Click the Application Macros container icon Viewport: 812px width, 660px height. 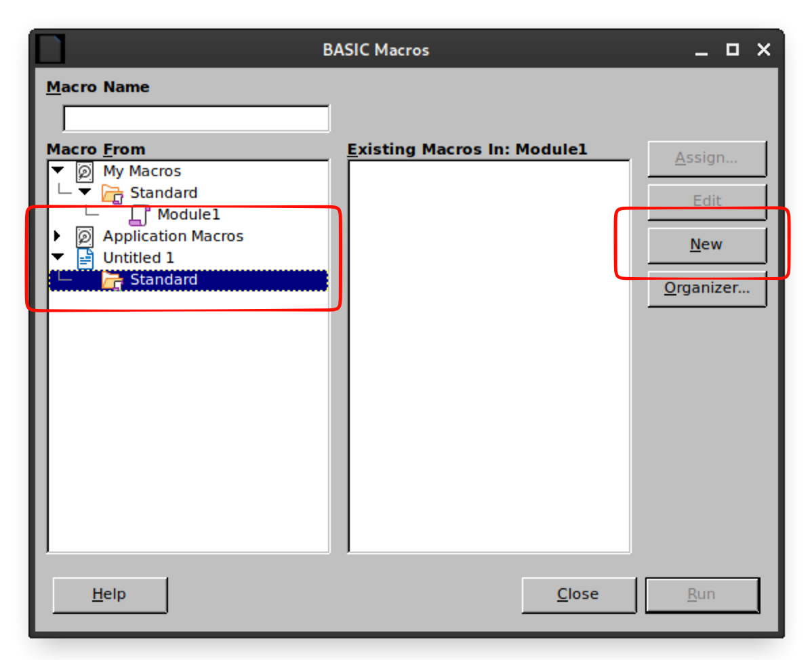(x=85, y=236)
